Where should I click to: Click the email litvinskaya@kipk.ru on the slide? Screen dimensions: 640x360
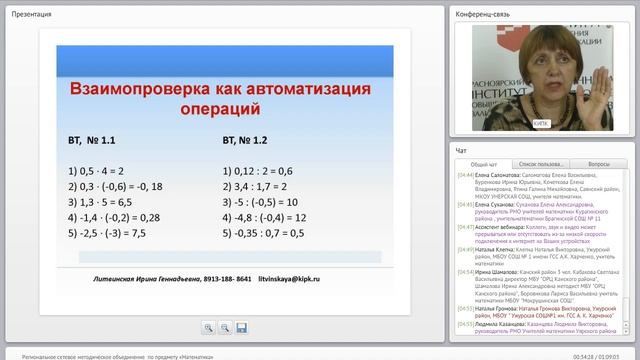coord(289,279)
